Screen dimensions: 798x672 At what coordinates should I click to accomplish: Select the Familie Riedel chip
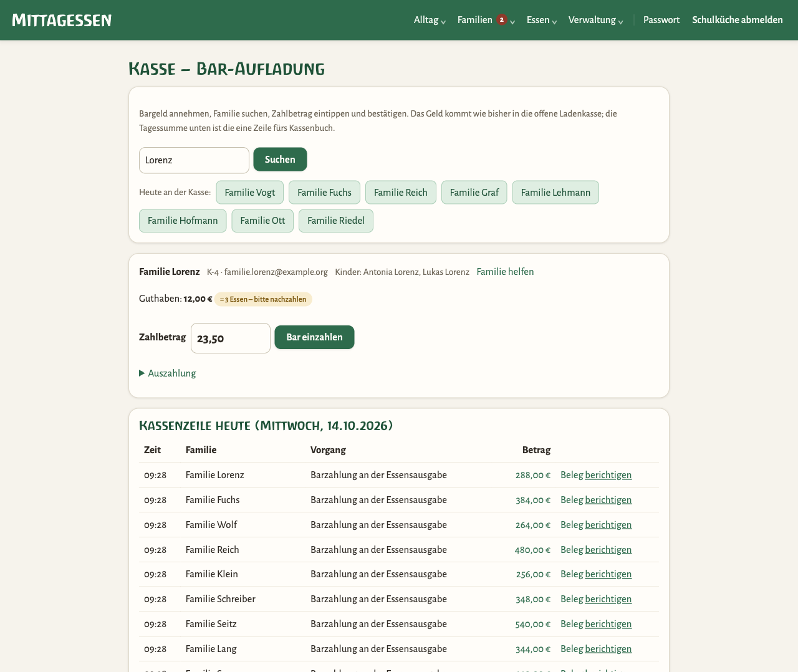(336, 221)
